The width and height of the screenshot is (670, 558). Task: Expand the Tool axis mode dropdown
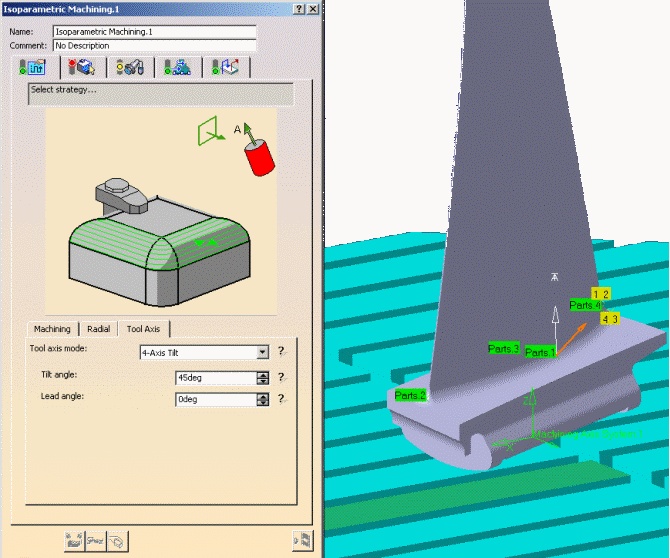click(x=262, y=352)
